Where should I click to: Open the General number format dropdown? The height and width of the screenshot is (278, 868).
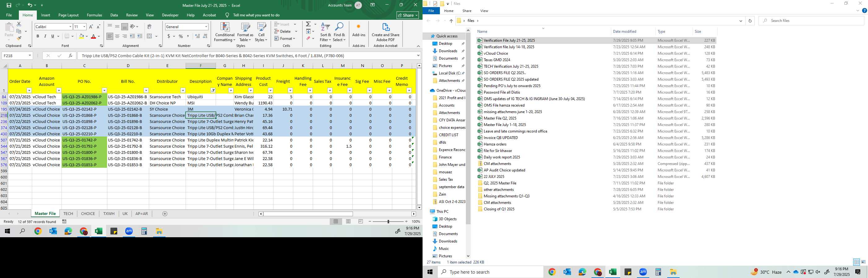206,27
